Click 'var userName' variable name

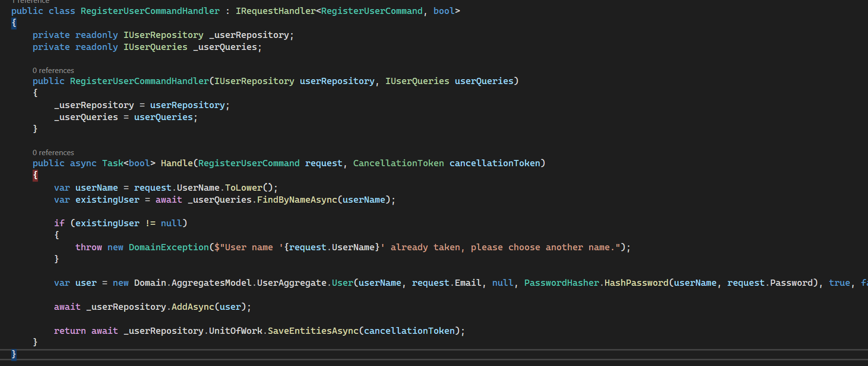point(97,188)
